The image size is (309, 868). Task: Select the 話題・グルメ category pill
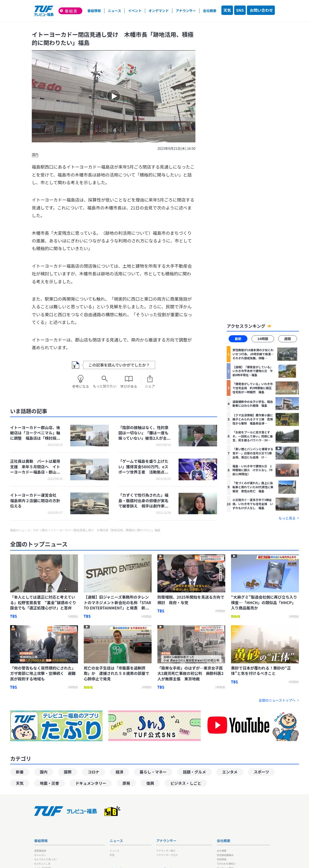coord(194,772)
